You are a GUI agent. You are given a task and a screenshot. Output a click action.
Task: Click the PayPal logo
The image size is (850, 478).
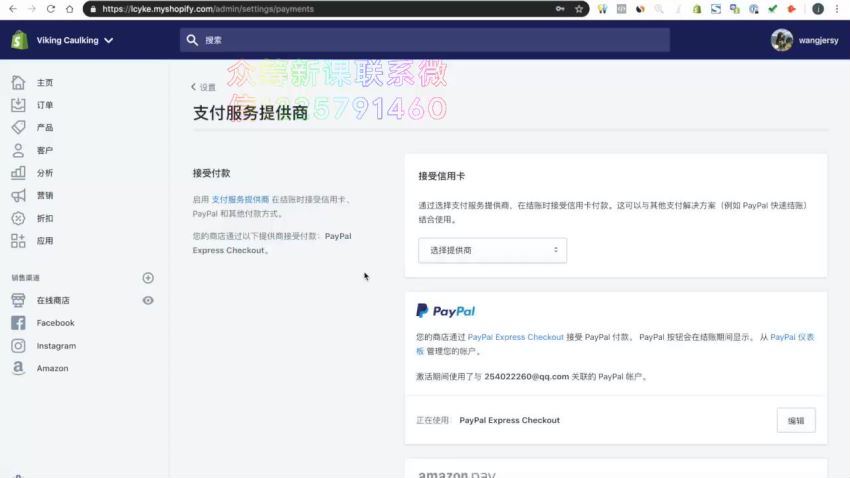coord(446,311)
